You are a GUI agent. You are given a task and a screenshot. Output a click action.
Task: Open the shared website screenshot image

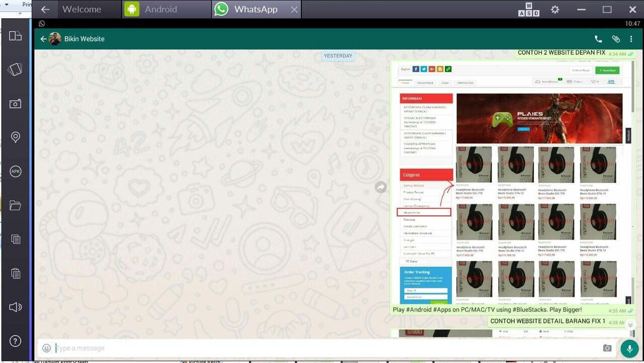(x=512, y=183)
